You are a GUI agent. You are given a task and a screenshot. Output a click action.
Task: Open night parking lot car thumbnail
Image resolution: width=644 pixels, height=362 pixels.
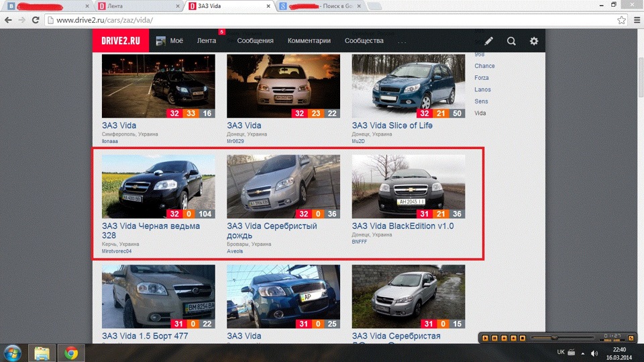click(x=158, y=86)
